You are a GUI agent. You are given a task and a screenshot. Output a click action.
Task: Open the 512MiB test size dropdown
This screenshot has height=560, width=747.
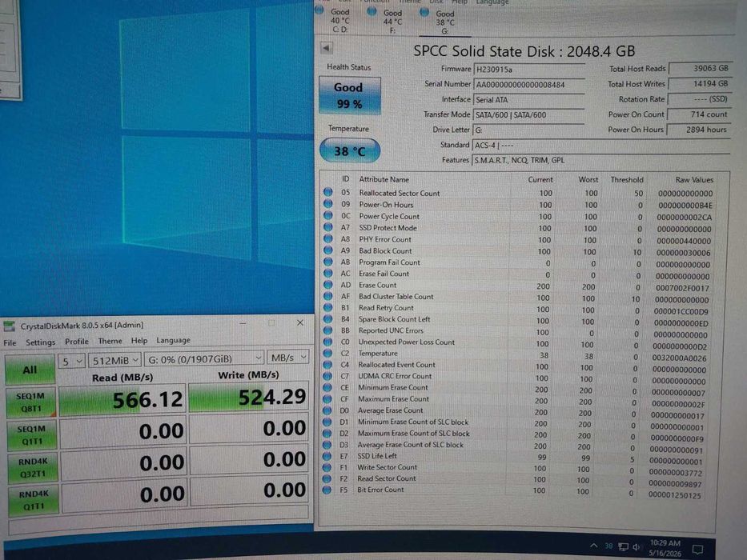coord(114,360)
